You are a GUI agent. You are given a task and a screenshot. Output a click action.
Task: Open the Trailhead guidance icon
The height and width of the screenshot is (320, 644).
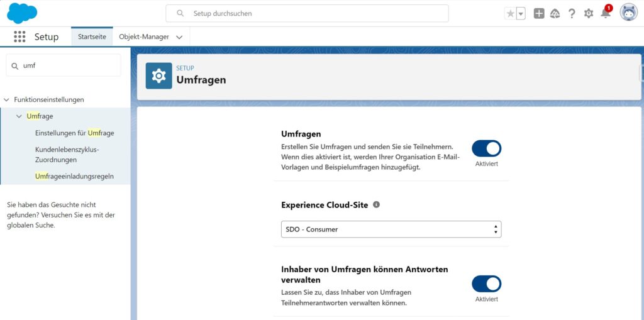(x=555, y=14)
